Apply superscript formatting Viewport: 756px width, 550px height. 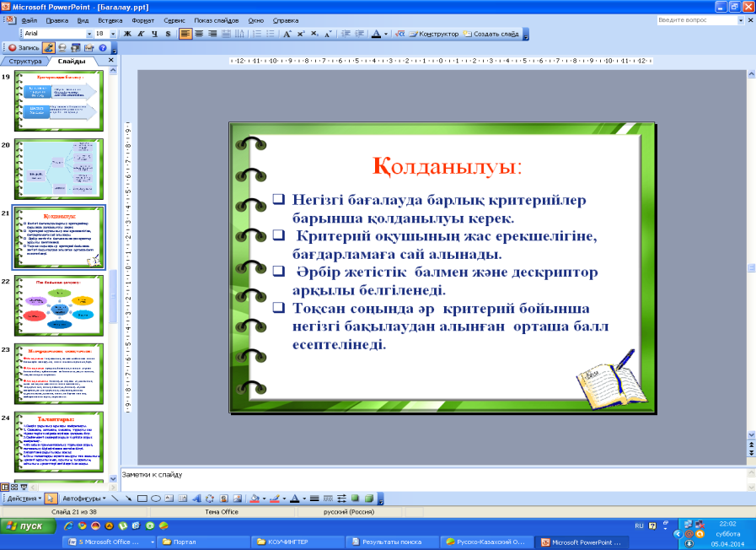click(x=301, y=34)
